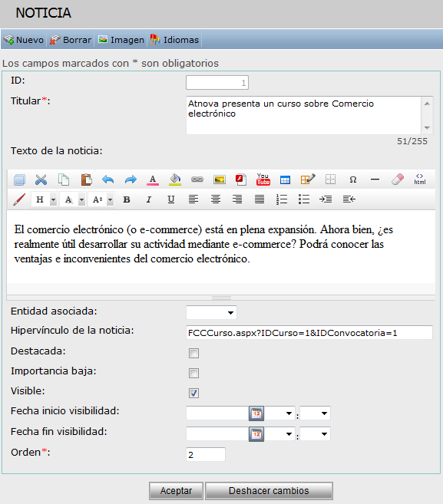Click the Fecha fin visibilidad date field

(217, 434)
